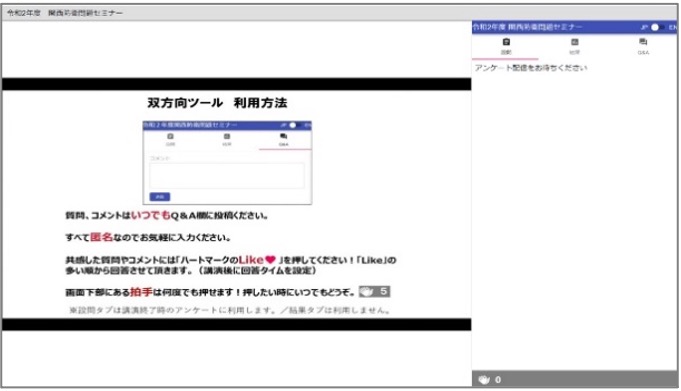
Task: Click the clapping hands applause icon
Action: point(484,380)
